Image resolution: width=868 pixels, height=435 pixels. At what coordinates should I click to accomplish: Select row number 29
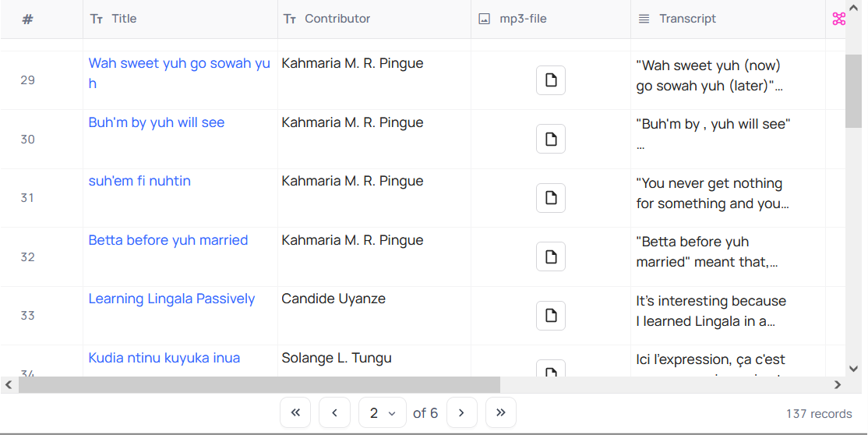[28, 80]
